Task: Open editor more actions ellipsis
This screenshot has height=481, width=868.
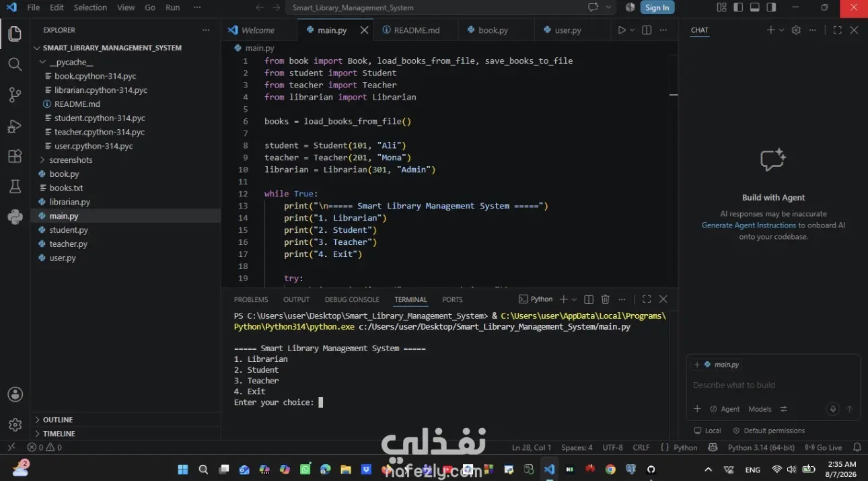Action: [x=664, y=30]
